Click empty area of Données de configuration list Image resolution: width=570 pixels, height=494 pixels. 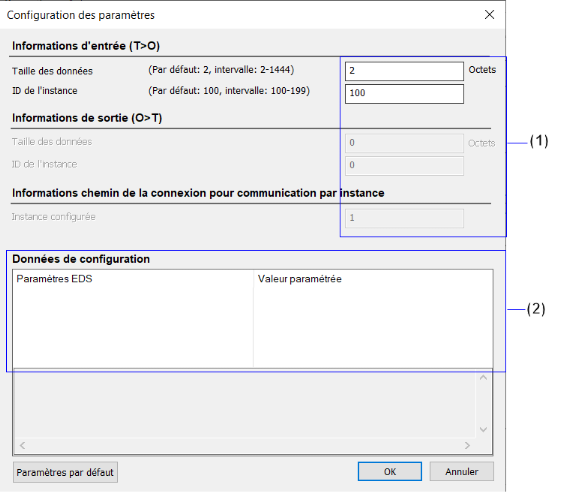click(x=253, y=327)
